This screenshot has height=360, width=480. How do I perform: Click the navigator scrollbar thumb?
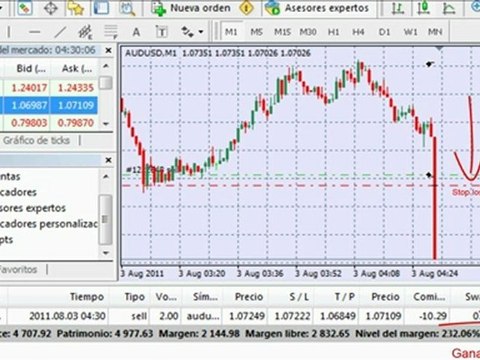pyautogui.click(x=106, y=219)
